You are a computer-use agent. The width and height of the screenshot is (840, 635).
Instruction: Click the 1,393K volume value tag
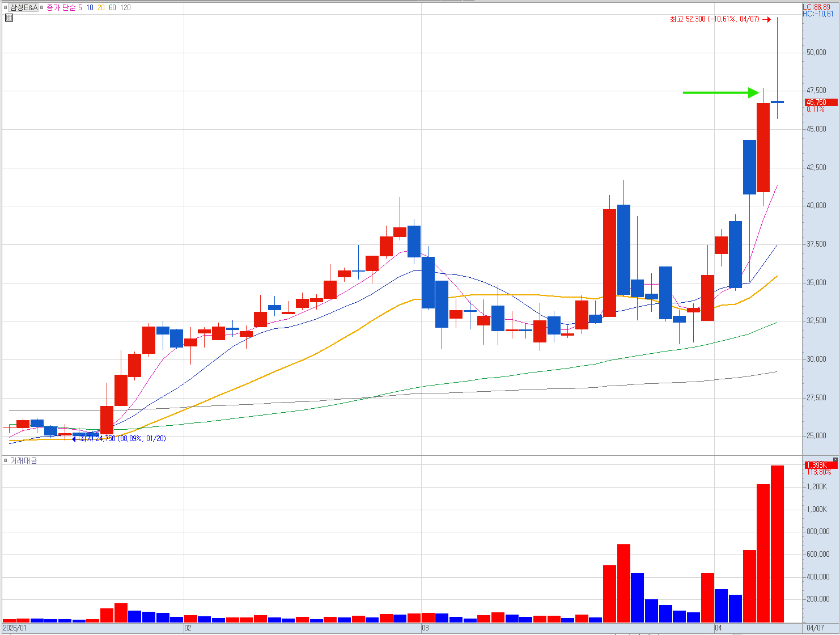(821, 465)
